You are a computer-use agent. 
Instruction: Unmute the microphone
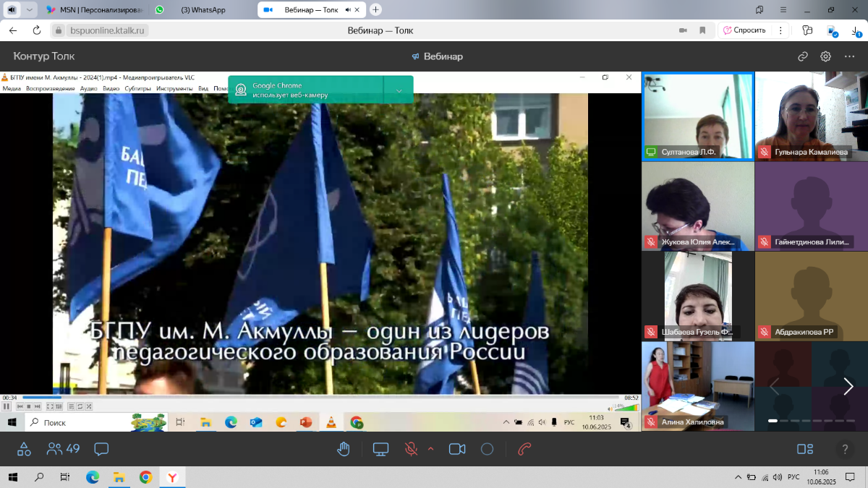tap(411, 449)
